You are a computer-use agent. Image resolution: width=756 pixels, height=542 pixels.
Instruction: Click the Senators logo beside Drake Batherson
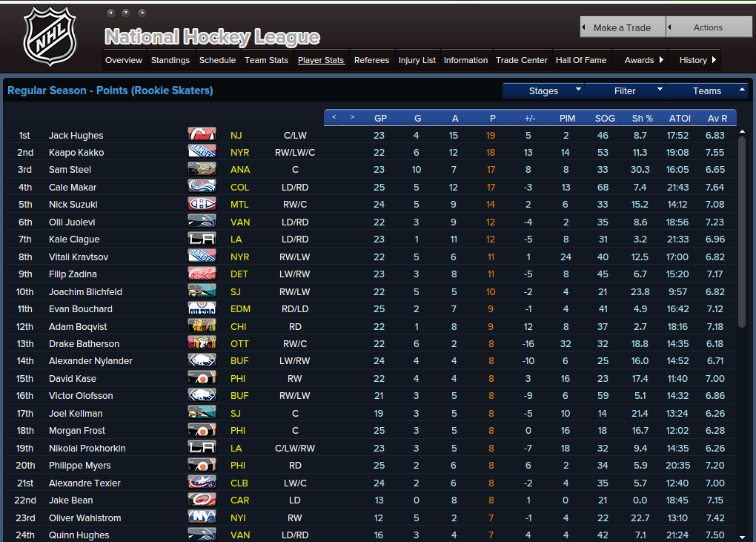202,343
